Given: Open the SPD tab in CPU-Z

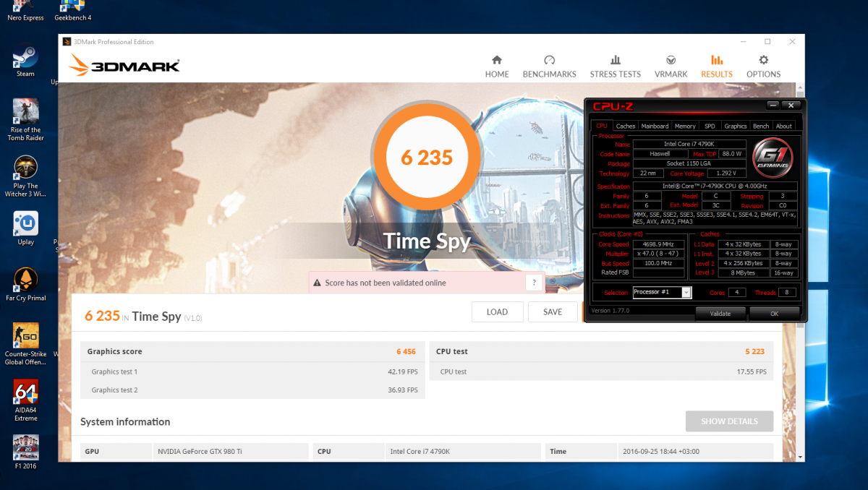Looking at the screenshot, I should coord(710,126).
